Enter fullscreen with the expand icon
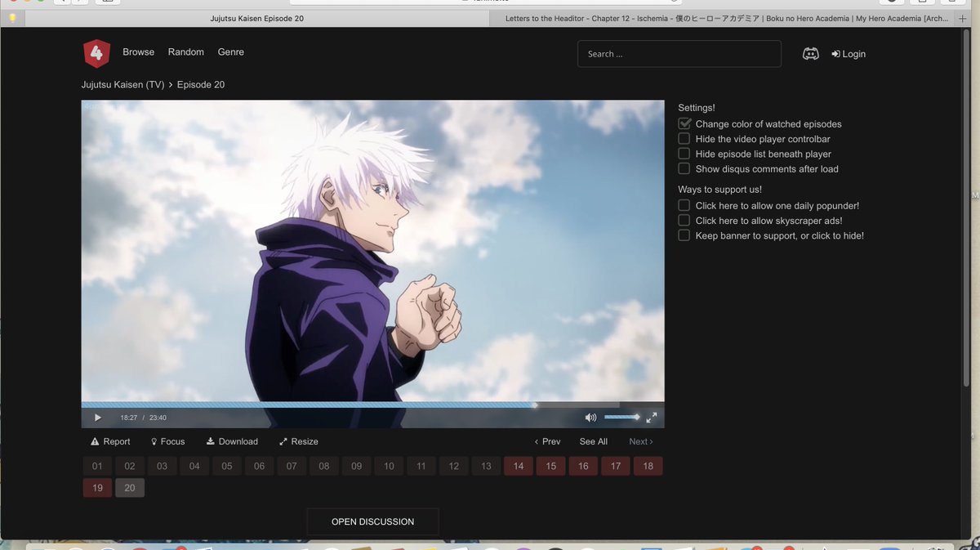The image size is (980, 550). 652,418
